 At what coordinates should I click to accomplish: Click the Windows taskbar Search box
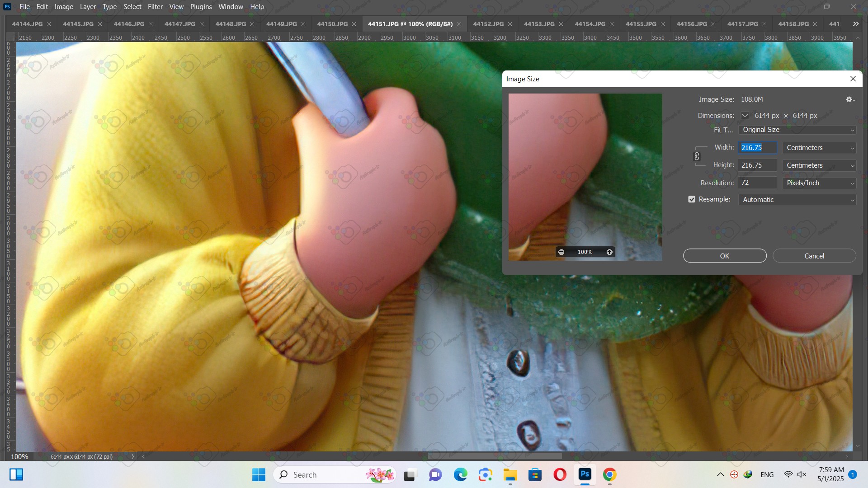[x=335, y=474]
